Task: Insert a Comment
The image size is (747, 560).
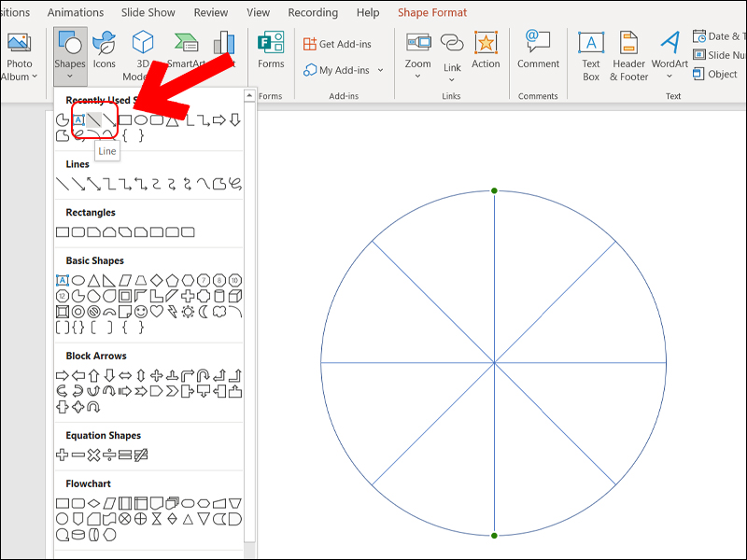Action: (x=538, y=49)
